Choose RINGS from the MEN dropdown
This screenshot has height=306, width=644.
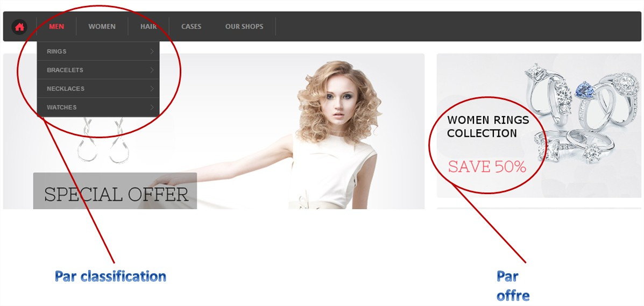click(57, 52)
